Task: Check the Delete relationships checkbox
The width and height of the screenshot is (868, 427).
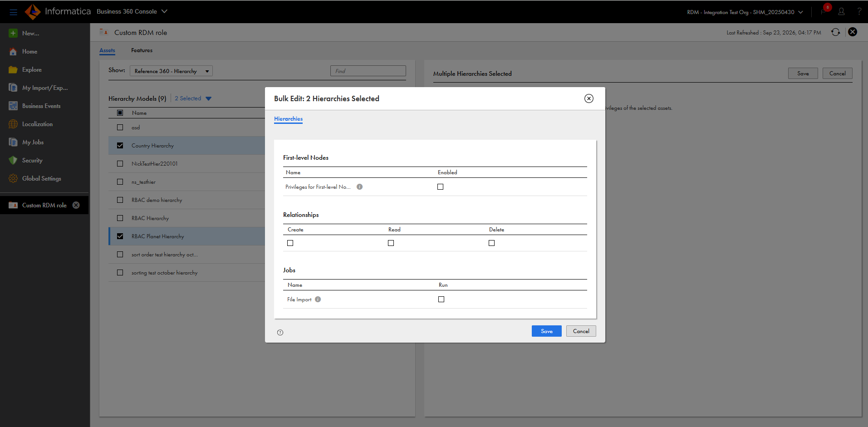Action: tap(491, 243)
